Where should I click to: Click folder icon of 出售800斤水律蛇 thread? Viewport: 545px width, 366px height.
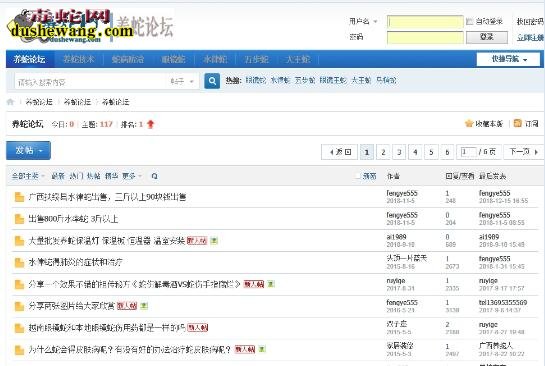[19, 219]
